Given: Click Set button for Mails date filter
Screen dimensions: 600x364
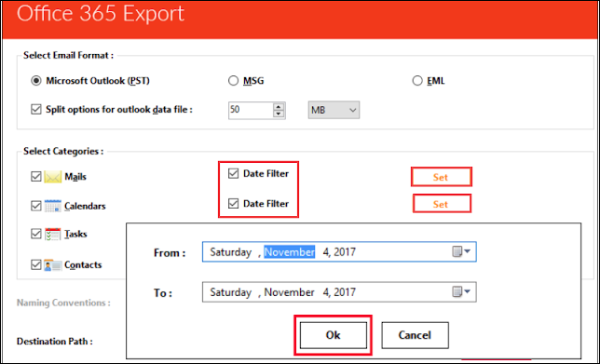Looking at the screenshot, I should tap(442, 177).
